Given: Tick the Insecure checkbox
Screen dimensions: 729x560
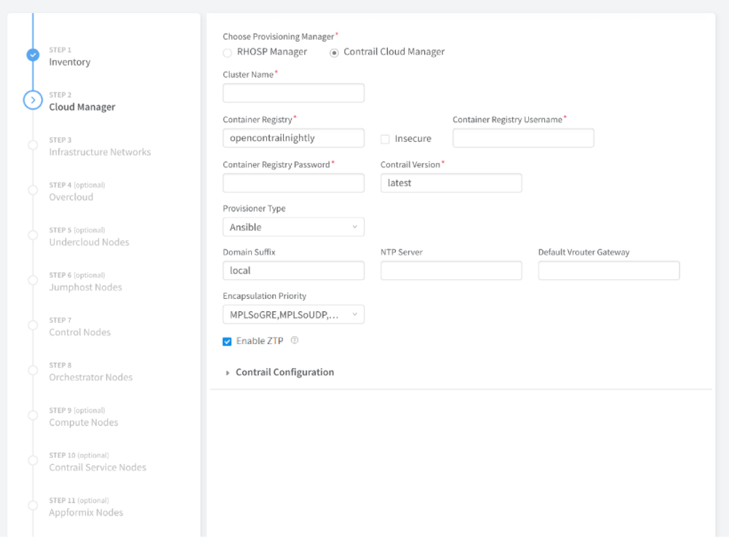Looking at the screenshot, I should 386,139.
